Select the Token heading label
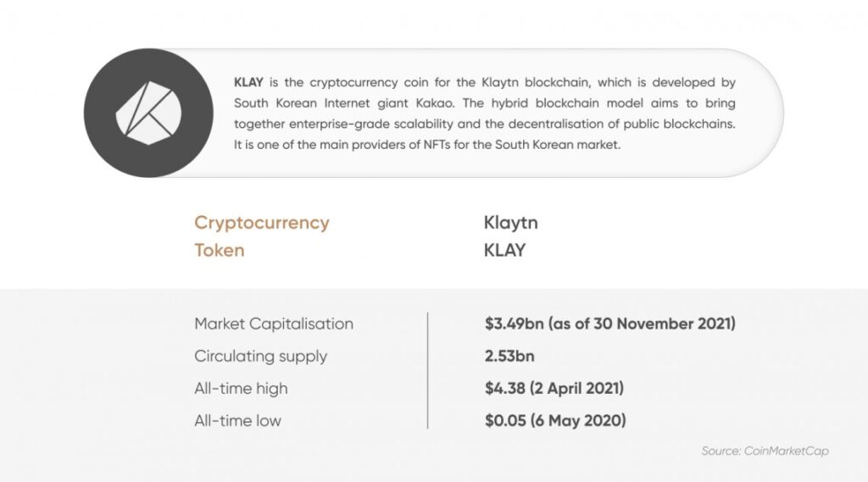 pos(219,250)
